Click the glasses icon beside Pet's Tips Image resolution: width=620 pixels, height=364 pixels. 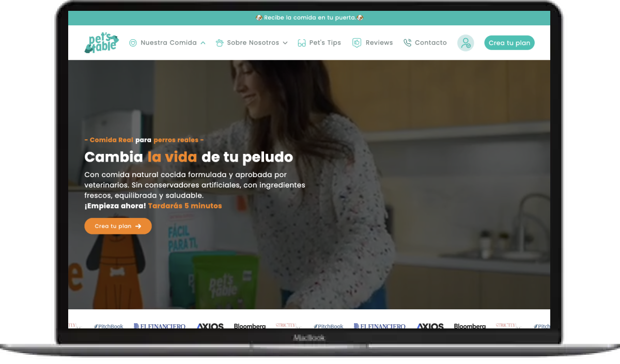click(302, 43)
